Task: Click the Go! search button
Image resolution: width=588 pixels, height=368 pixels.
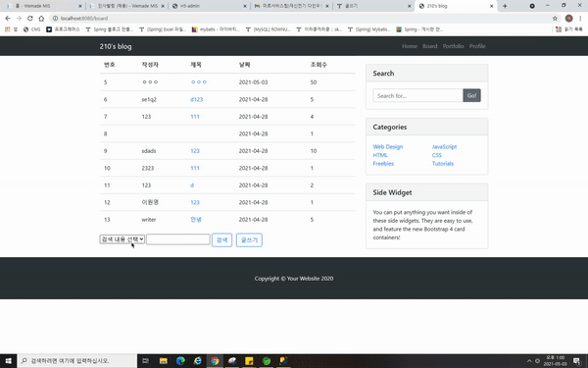Action: click(x=471, y=95)
